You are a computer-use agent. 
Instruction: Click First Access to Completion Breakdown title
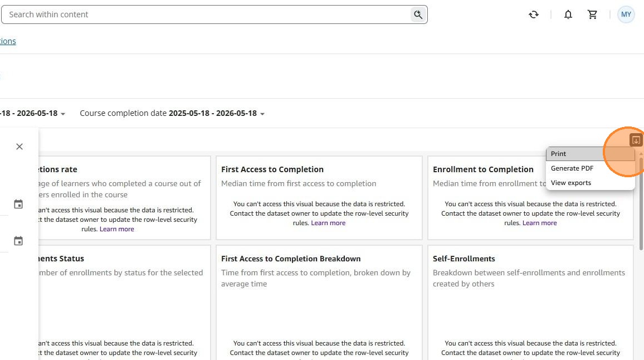click(x=291, y=259)
